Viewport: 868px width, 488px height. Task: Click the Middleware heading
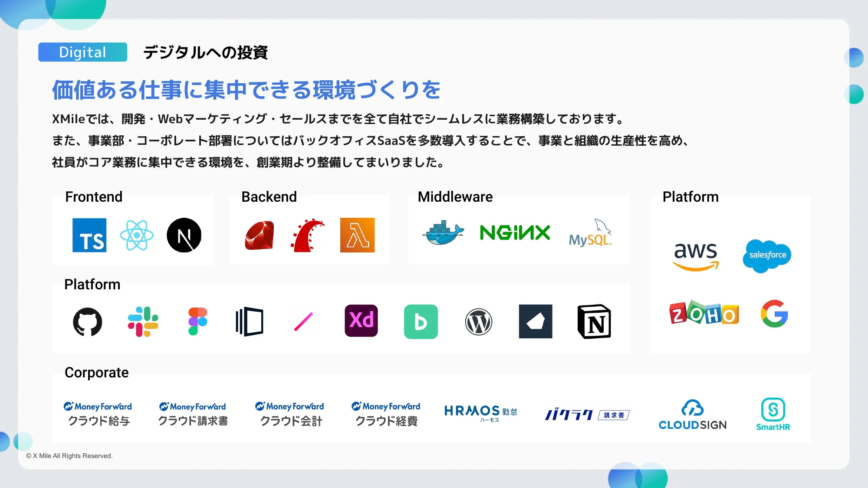click(x=455, y=197)
